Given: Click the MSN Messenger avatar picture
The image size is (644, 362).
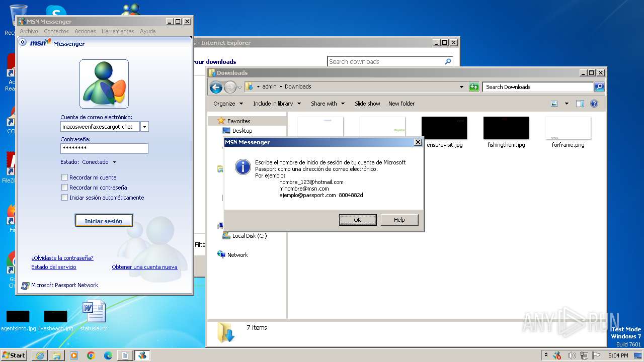Looking at the screenshot, I should 104,84.
